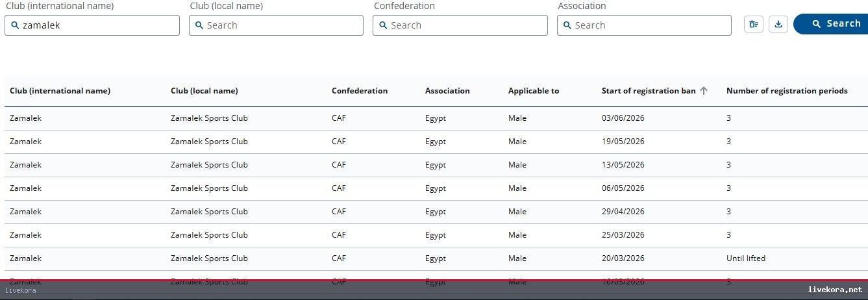Click the download results icon button
This screenshot has width=868, height=300.
[x=778, y=24]
